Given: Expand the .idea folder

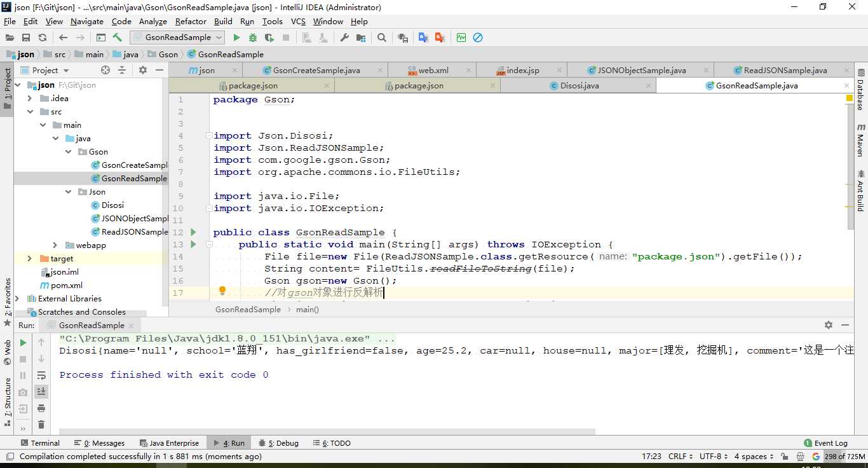Looking at the screenshot, I should coord(30,99).
